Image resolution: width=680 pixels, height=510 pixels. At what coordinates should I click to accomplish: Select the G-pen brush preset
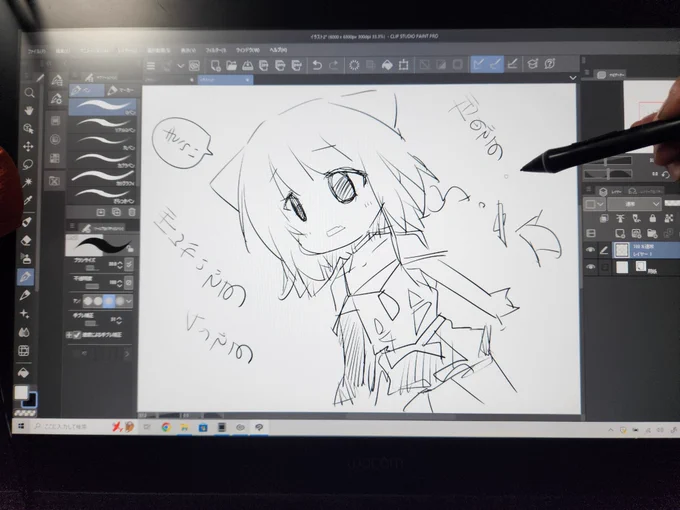tap(103, 107)
